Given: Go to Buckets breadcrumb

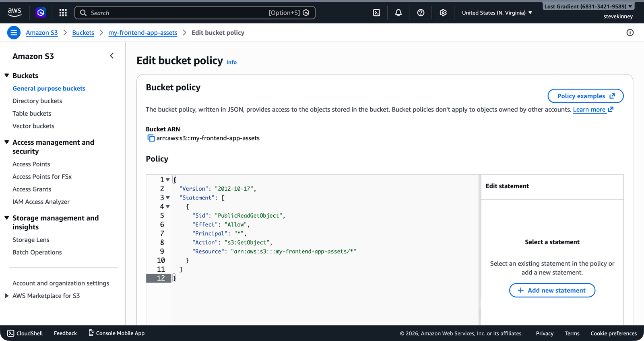Looking at the screenshot, I should (x=83, y=33).
